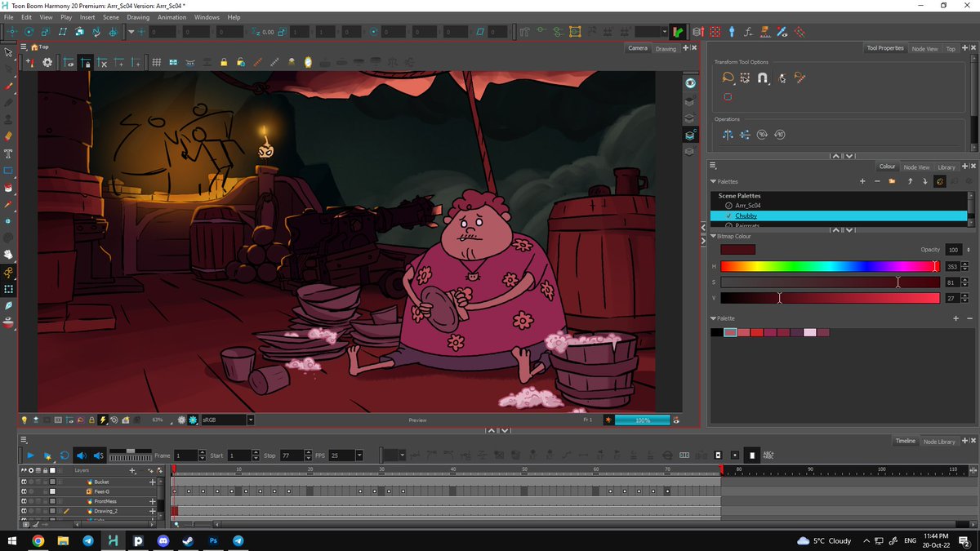
Task: Toggle visibility of the FrontMess layer
Action: 24,502
